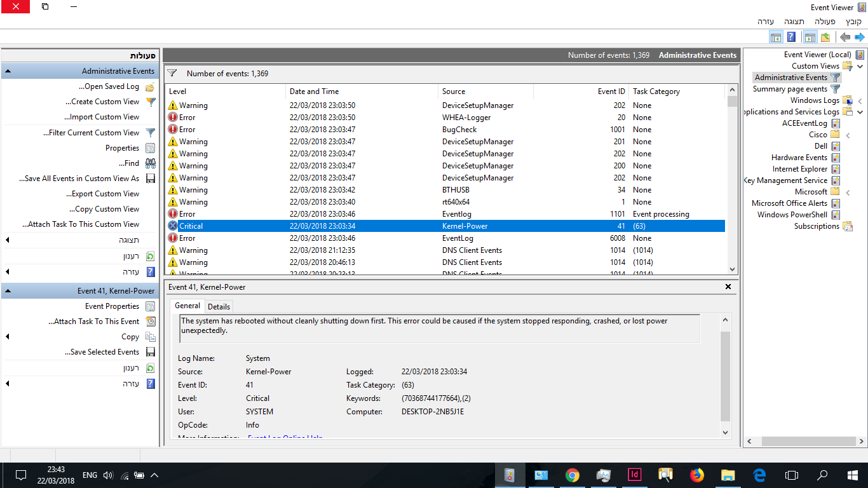868x488 pixels.
Task: Click the Attach Task To This Event icon
Action: 151,322
